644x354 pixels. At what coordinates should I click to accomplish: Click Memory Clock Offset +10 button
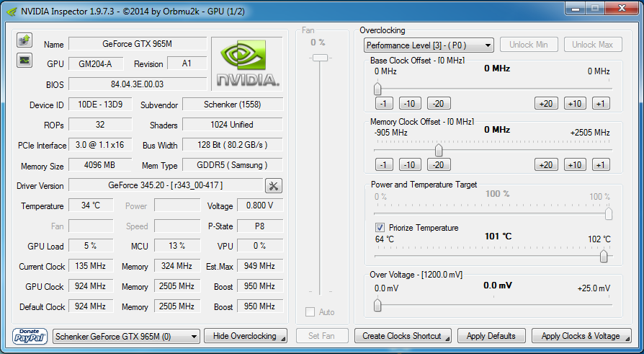coord(575,164)
